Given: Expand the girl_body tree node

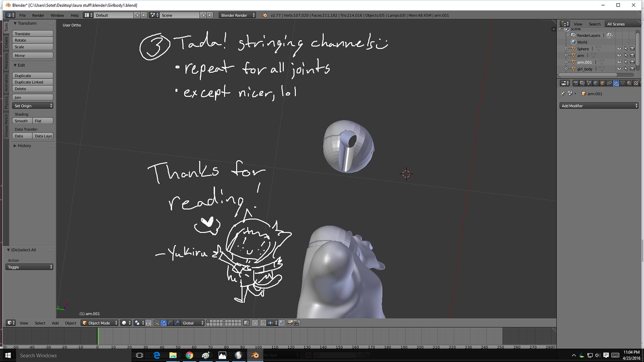Looking at the screenshot, I should tap(566, 69).
